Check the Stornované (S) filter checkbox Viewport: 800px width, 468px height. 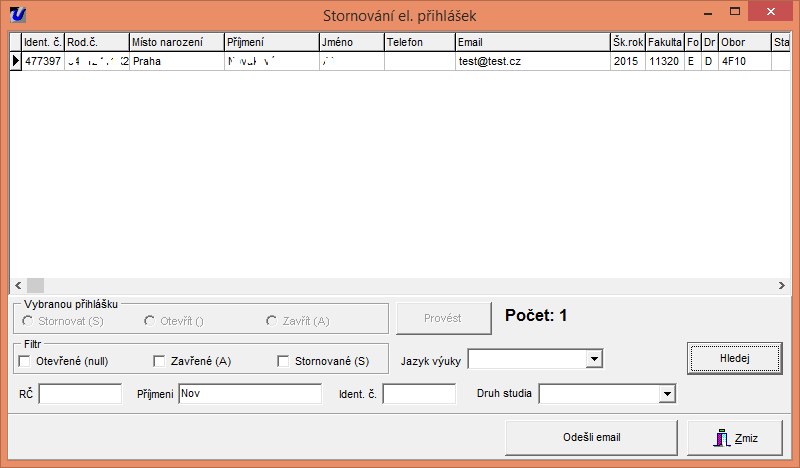[x=283, y=360]
